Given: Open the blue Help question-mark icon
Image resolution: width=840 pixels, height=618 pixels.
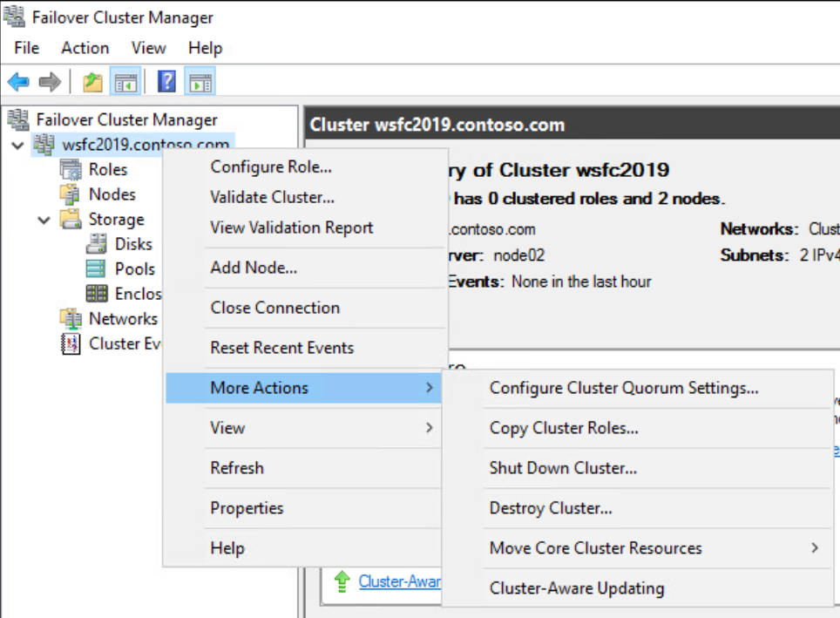Looking at the screenshot, I should (166, 82).
